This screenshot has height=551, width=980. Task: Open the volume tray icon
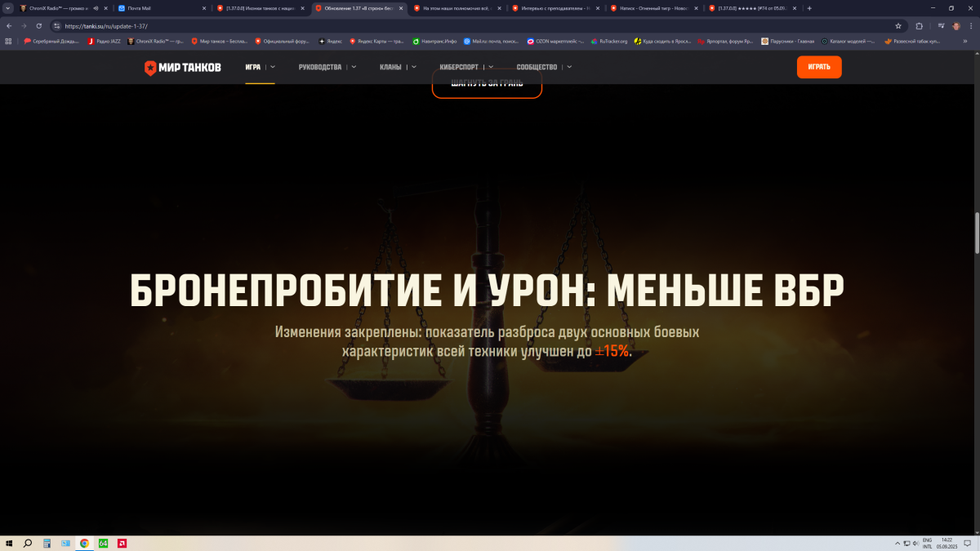(916, 543)
